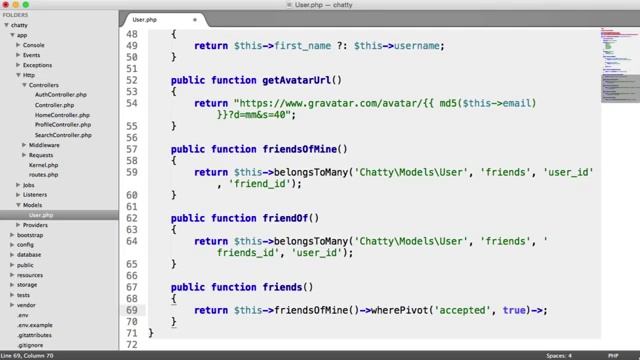Expand the Jobs folder arrow
Viewport: 640px width, 360px height.
pos(18,185)
